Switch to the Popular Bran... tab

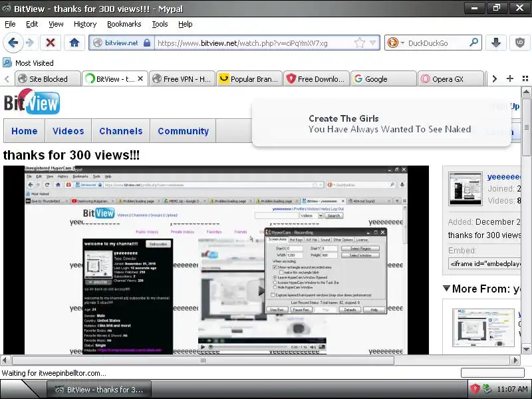pyautogui.click(x=249, y=78)
